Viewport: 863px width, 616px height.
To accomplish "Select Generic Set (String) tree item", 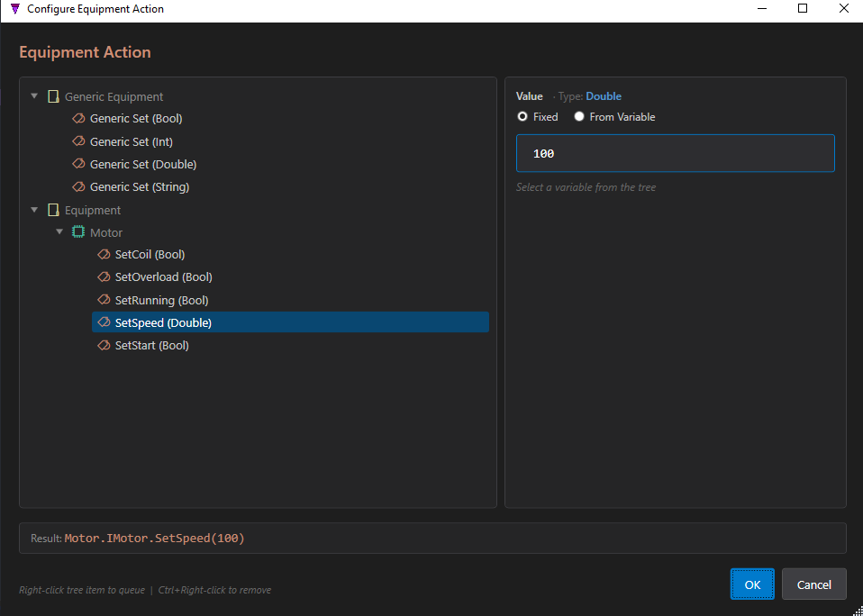I will coord(140,187).
